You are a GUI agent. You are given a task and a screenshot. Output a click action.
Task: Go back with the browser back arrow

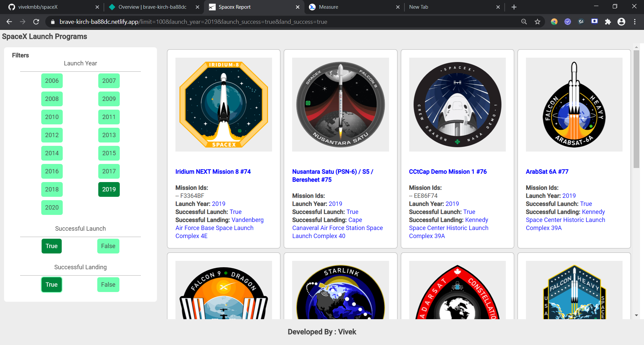pyautogui.click(x=9, y=22)
